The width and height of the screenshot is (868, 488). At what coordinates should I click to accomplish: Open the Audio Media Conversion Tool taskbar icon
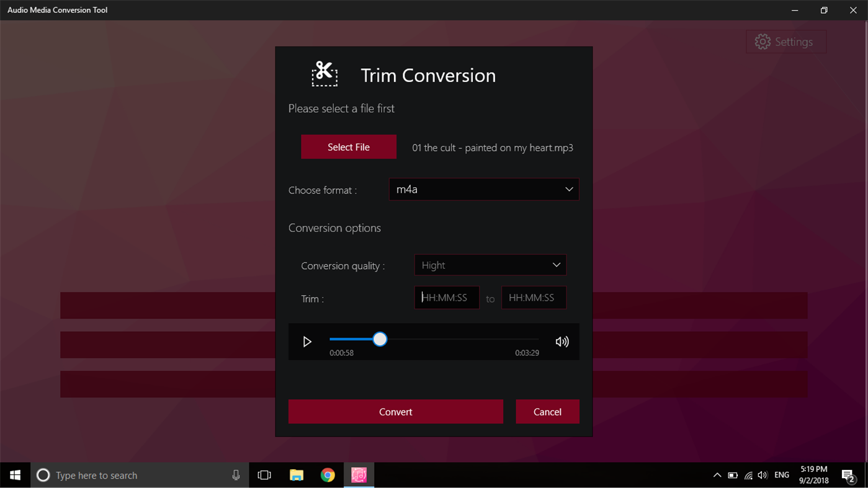pos(359,475)
